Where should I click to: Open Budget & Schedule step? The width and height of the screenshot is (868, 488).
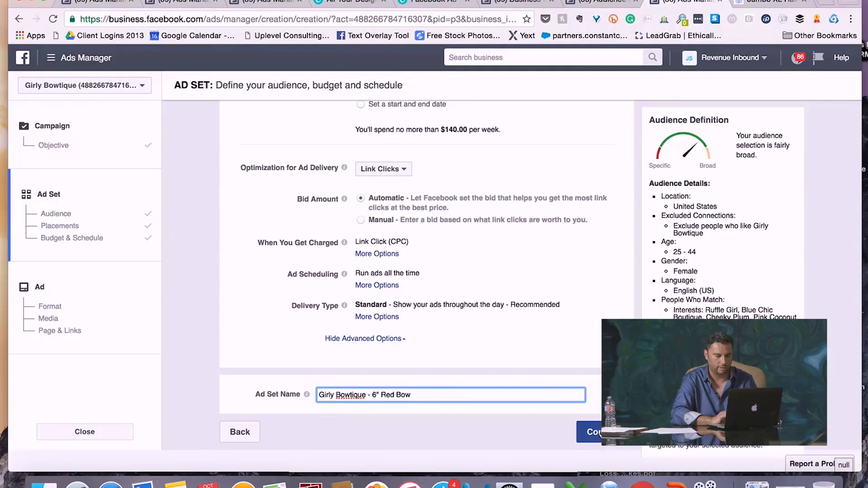72,238
